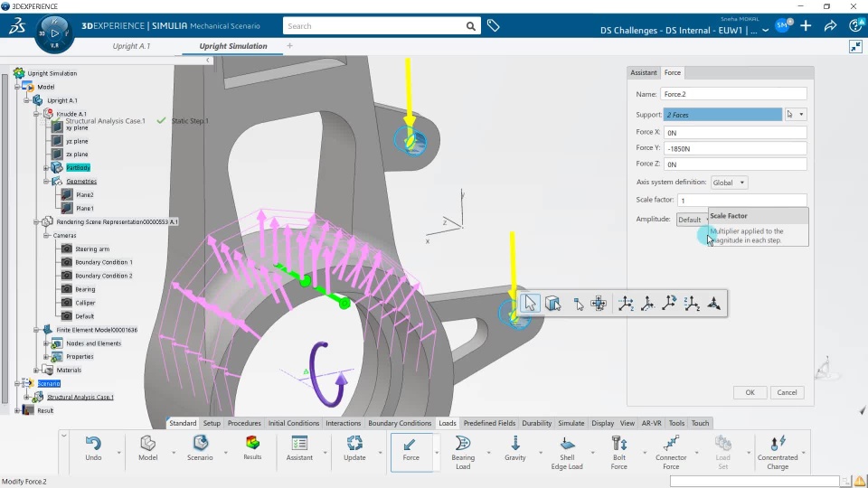Click the Force Y field -1850N
This screenshot has width=868, height=488.
(735, 148)
